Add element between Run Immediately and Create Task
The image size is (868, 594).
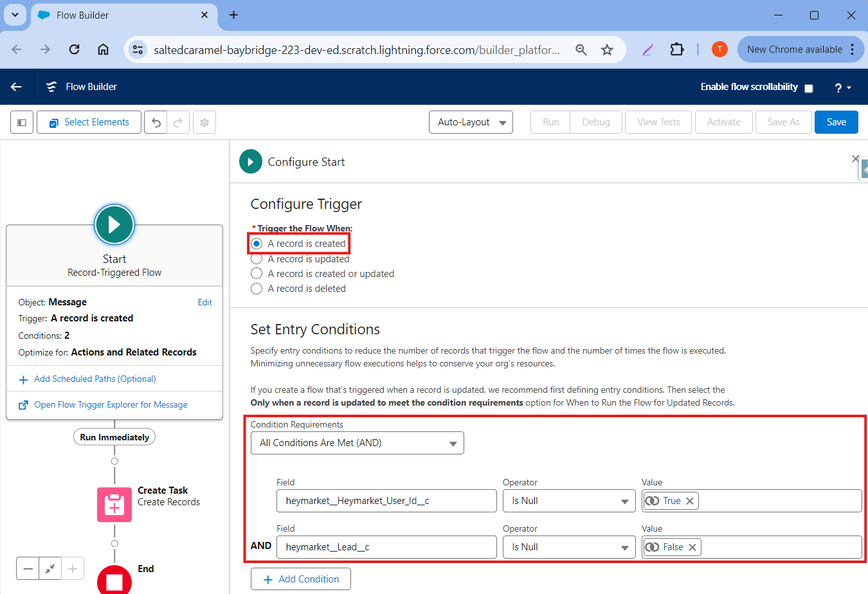pos(114,462)
